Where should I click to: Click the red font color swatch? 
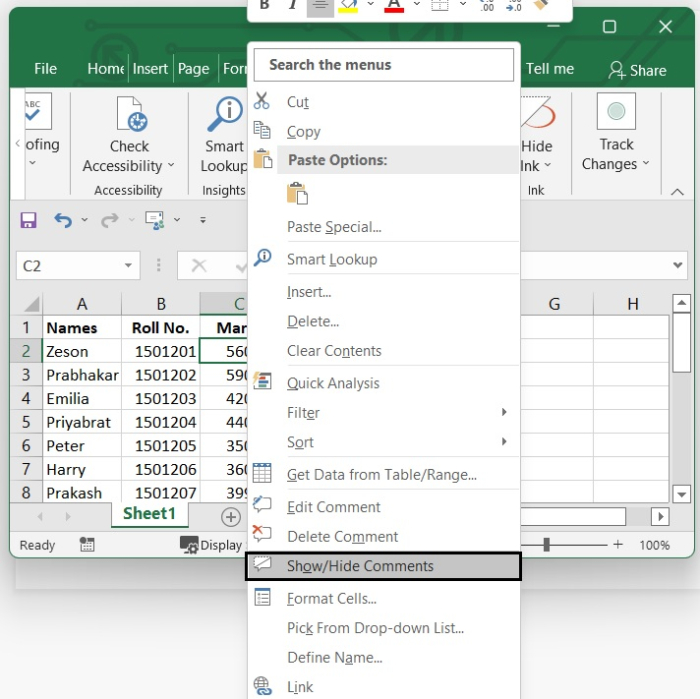[x=394, y=10]
